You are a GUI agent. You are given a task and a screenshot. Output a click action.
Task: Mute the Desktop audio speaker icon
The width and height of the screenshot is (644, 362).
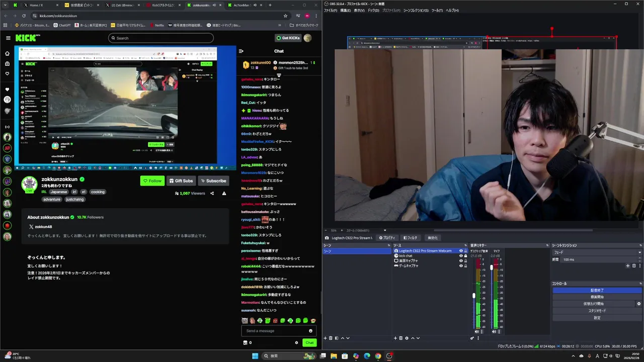coord(476,332)
